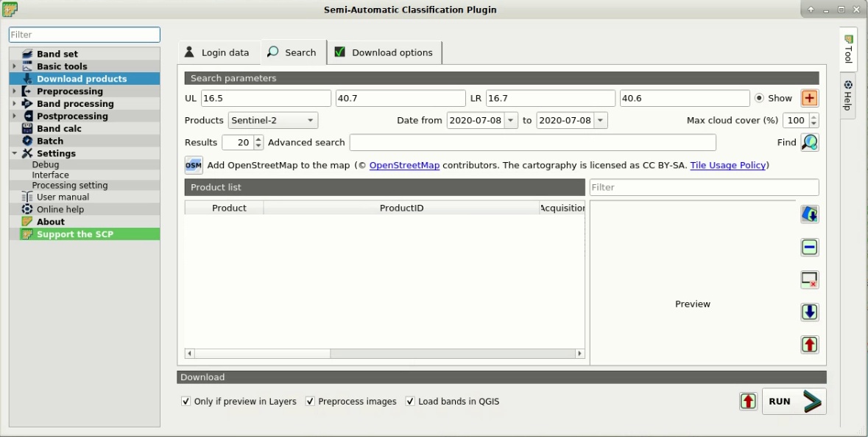Increase Max cloud cover value

point(814,116)
